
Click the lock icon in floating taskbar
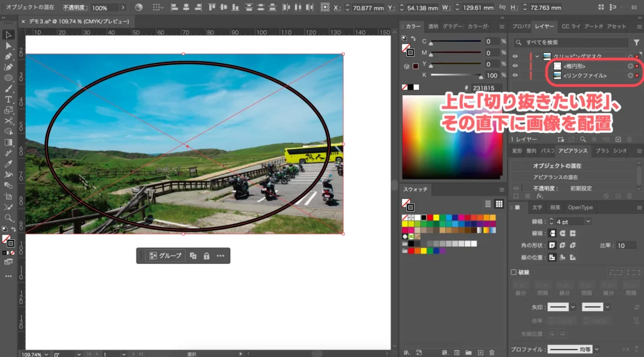[206, 256]
